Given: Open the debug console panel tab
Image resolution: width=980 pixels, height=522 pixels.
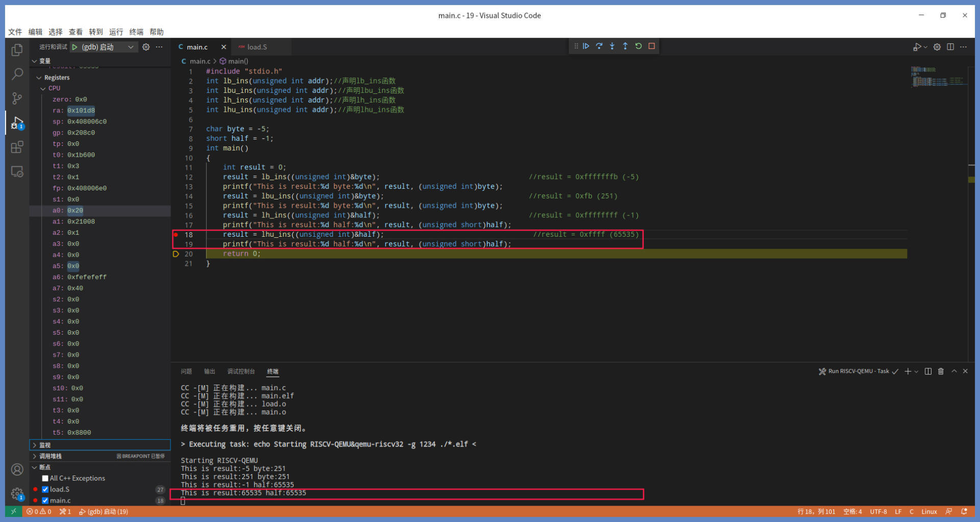Looking at the screenshot, I should pyautogui.click(x=240, y=371).
